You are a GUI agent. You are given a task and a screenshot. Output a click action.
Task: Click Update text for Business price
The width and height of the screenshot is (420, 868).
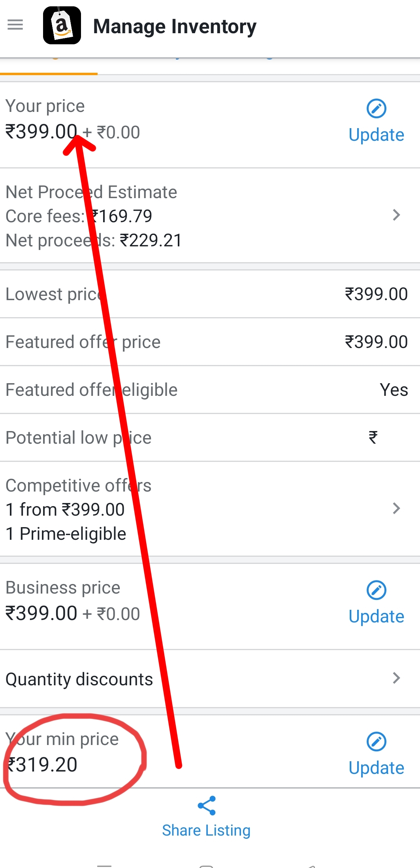[376, 617]
